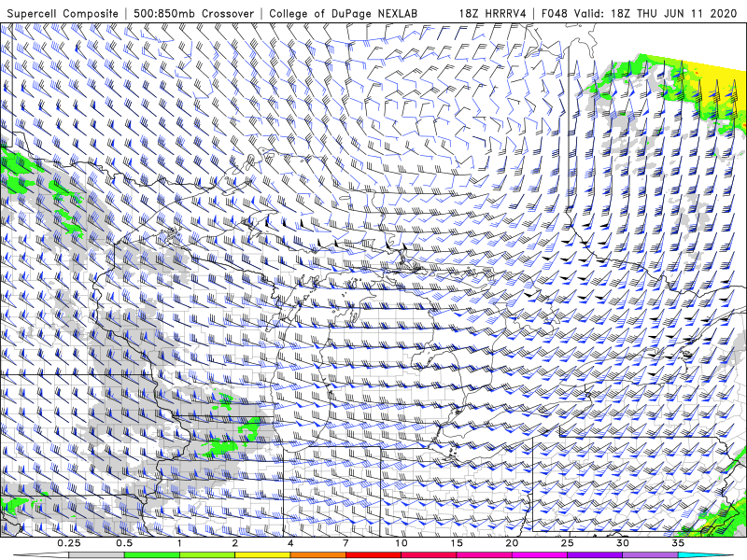Click the "F048" forecast hour text
Viewport: 747px width, 560px height.
tap(555, 13)
